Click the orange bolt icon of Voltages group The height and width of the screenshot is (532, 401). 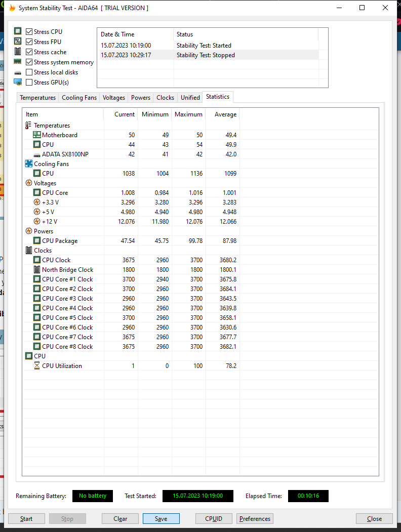[29, 183]
